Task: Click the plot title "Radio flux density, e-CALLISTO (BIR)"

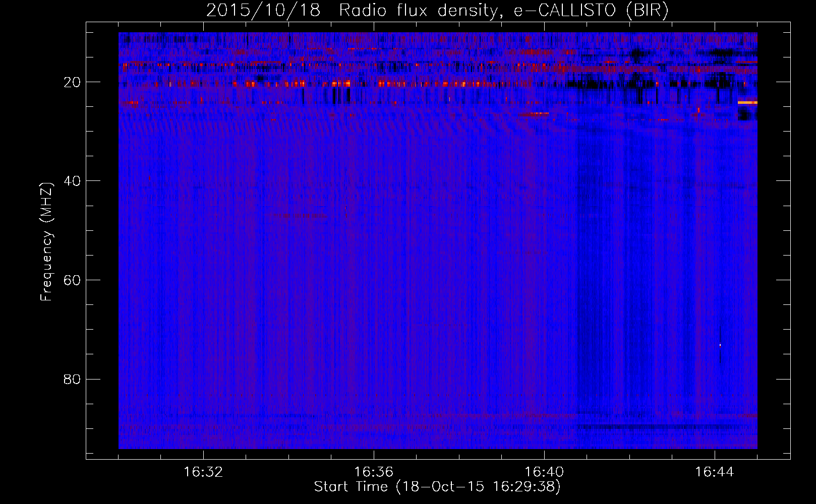Action: [x=503, y=10]
